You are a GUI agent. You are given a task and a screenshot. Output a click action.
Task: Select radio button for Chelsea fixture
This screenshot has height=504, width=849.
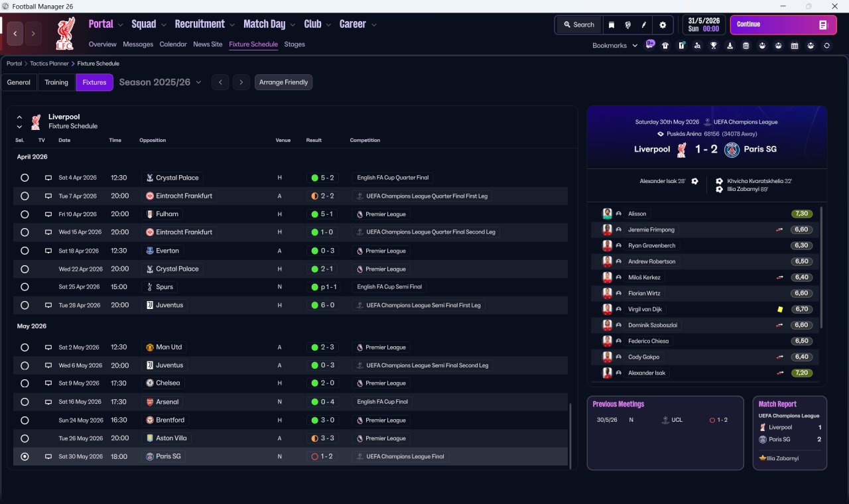point(25,383)
